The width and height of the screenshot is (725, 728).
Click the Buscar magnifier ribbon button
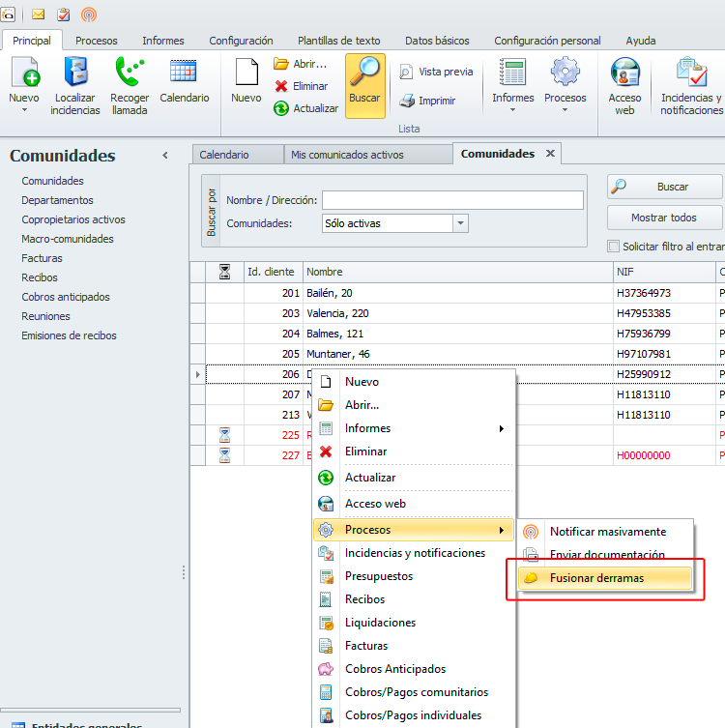364,83
